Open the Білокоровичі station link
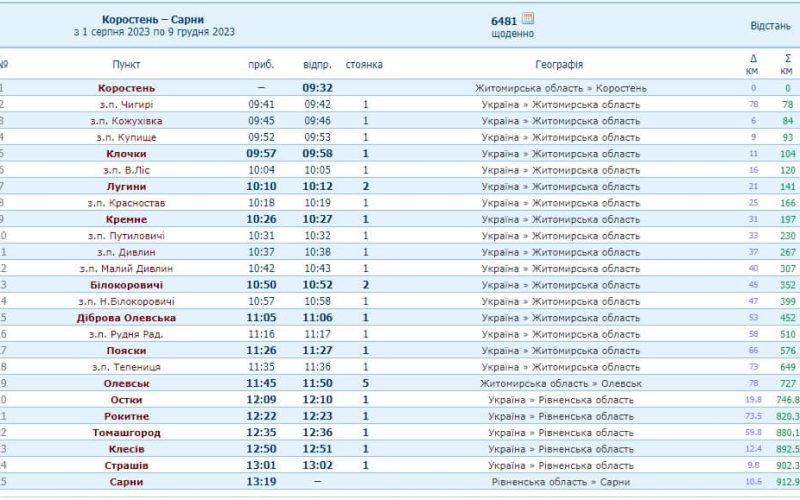This screenshot has height=500, width=800. coord(126,285)
